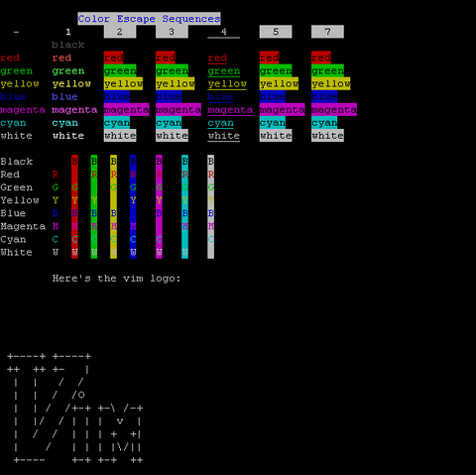
Task: Click the dim 'black' text
Action: pos(68,45)
